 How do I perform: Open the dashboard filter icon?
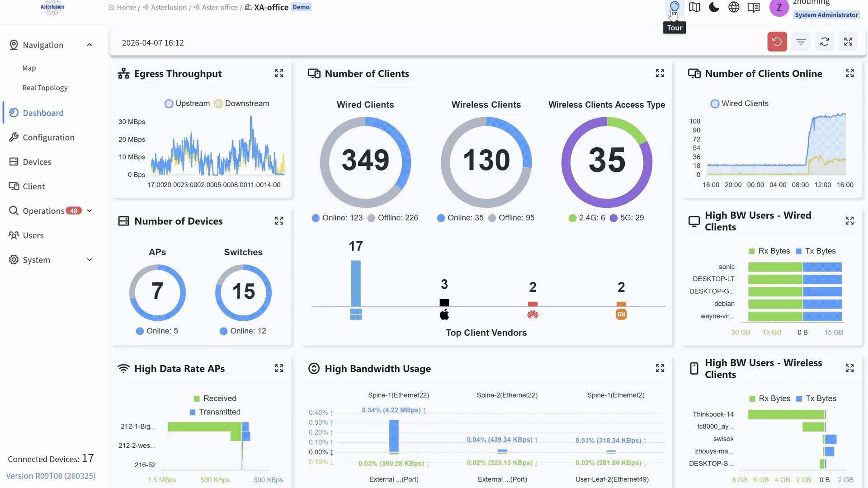[801, 42]
